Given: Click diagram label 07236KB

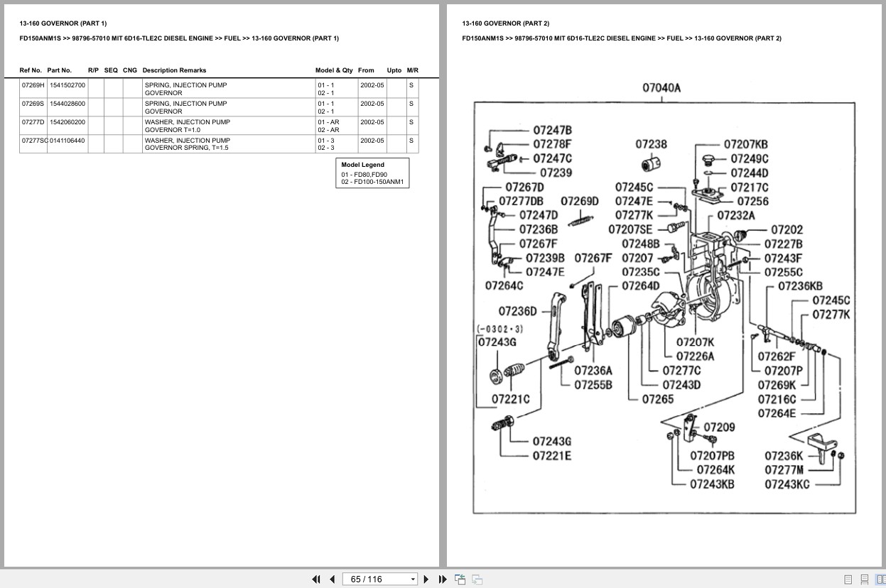Looking at the screenshot, I should [x=800, y=286].
